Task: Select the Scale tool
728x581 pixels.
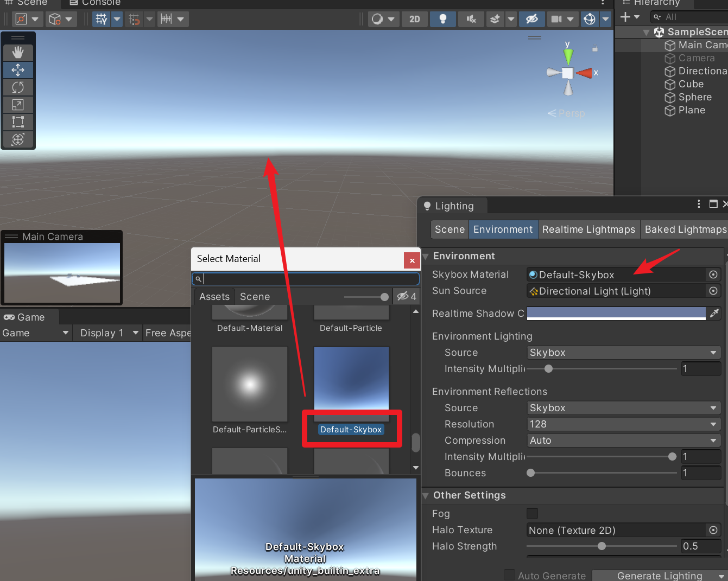Action: (18, 104)
